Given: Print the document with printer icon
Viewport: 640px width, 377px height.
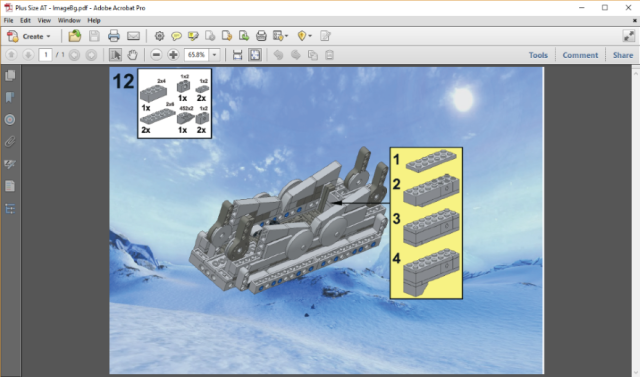Looking at the screenshot, I should tap(114, 36).
